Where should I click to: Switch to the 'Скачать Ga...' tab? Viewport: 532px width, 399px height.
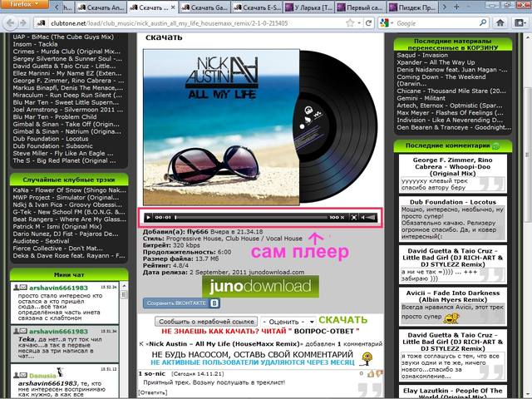pyautogui.click(x=204, y=7)
